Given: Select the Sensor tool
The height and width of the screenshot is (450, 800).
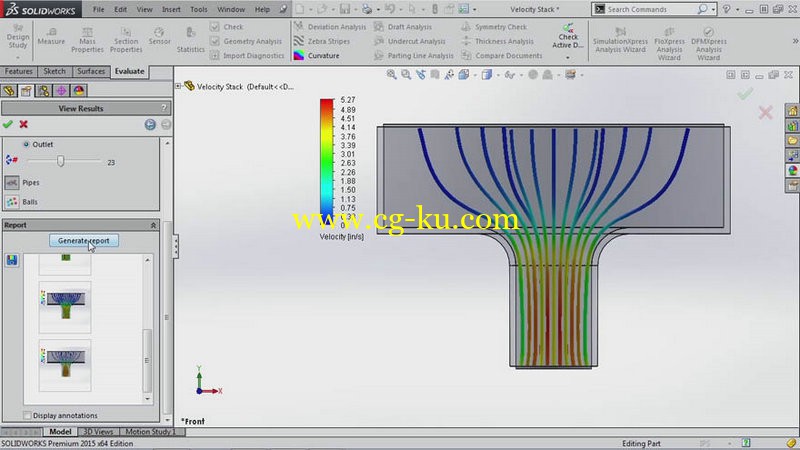Looking at the screenshot, I should point(159,36).
